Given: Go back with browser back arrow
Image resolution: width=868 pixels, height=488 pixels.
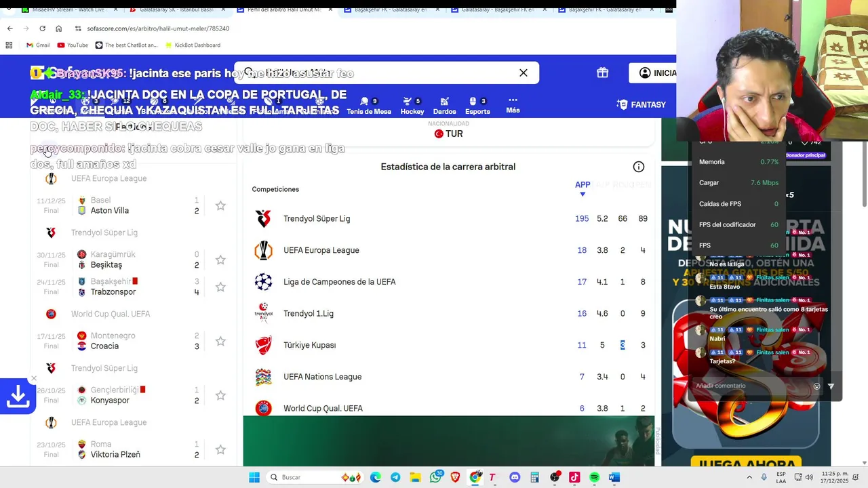Looking at the screenshot, I should pyautogui.click(x=9, y=28).
